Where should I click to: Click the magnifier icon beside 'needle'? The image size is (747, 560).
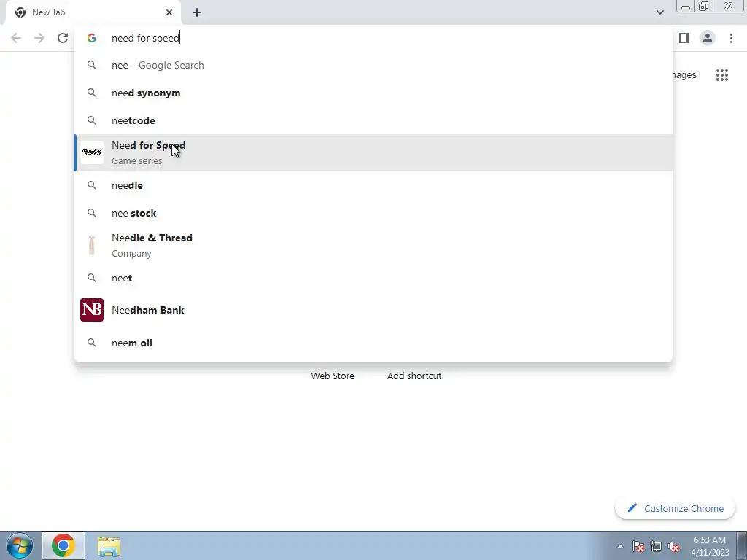92,185
